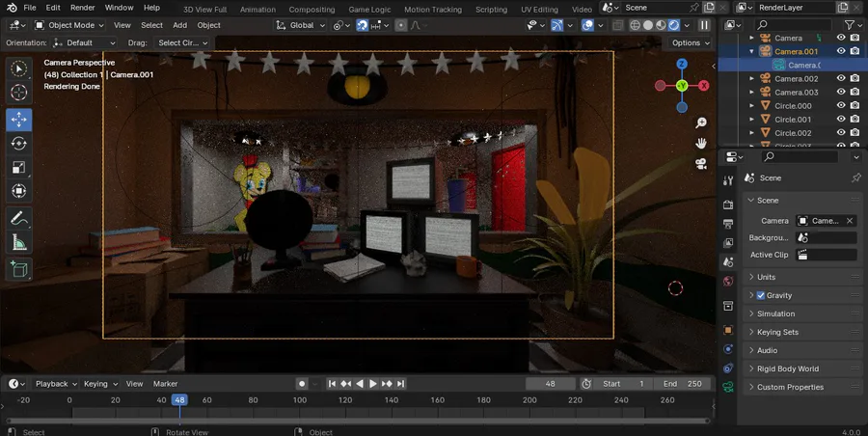Switch to the Animation workspace tab
This screenshot has width=868, height=436.
[x=258, y=10]
